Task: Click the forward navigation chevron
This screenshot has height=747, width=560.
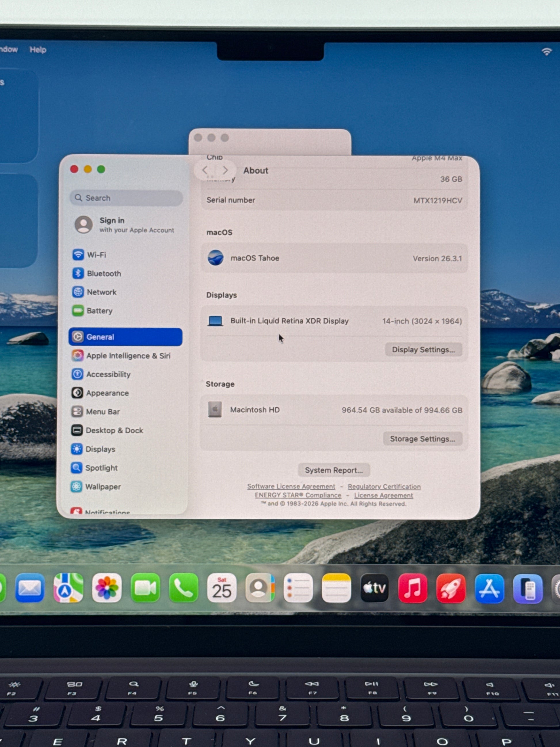Action: (x=225, y=170)
